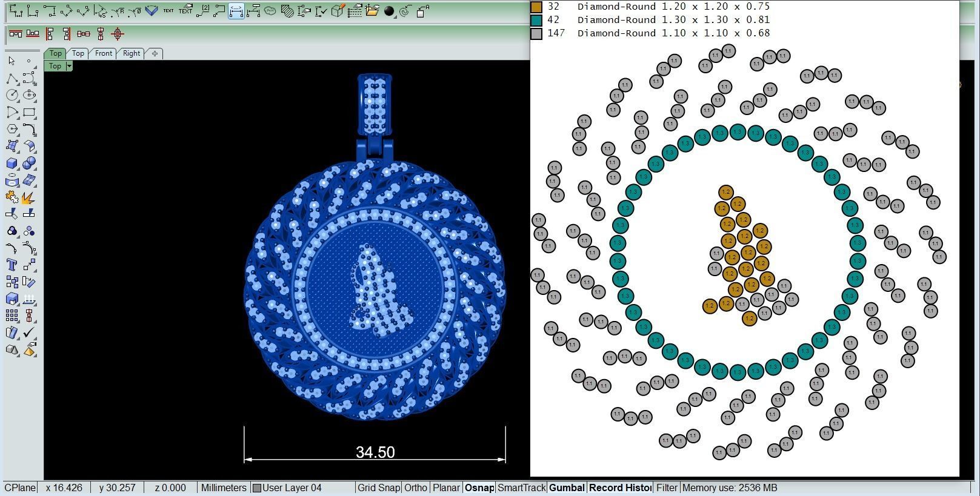This screenshot has height=496, width=980.
Task: Pick the radius dimension tool
Action: 118,11
